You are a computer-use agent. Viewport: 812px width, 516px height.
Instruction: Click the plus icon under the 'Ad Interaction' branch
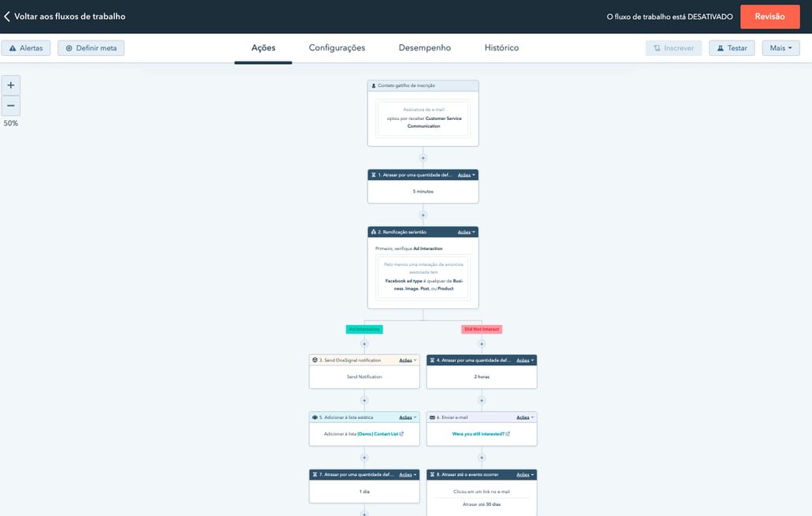[363, 345]
